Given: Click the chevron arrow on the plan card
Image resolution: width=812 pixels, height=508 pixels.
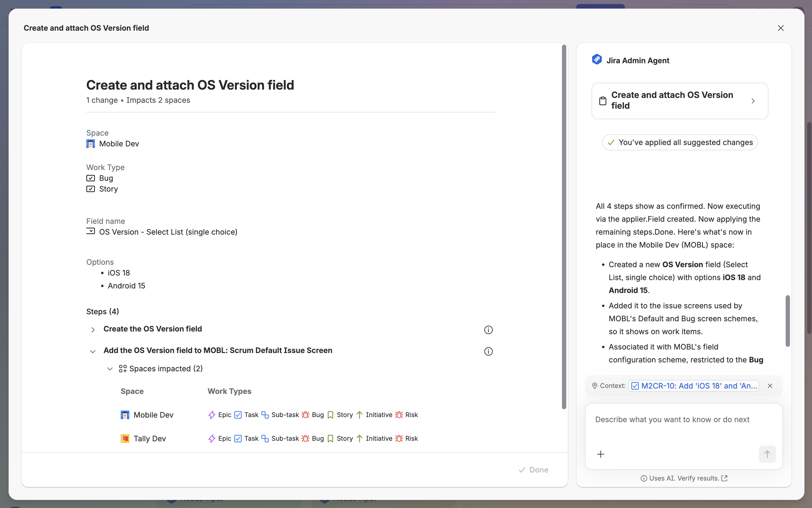Looking at the screenshot, I should (753, 101).
